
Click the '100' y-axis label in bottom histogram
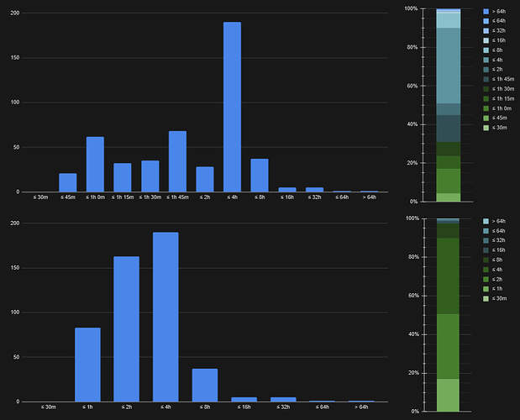click(x=15, y=312)
